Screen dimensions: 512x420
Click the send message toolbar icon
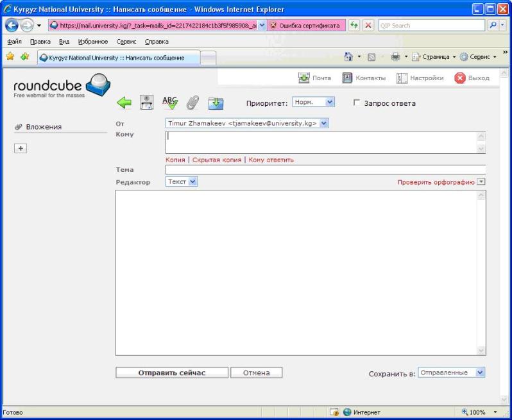(x=146, y=103)
